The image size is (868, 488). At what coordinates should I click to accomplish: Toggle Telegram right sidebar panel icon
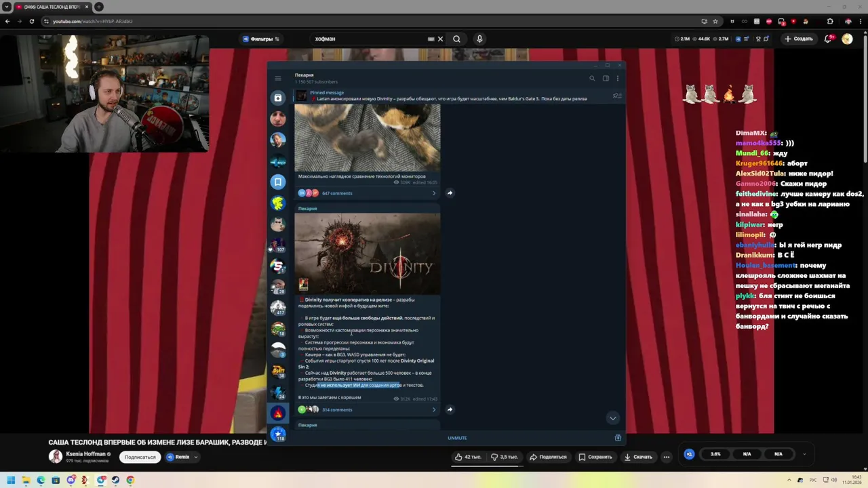pos(606,78)
